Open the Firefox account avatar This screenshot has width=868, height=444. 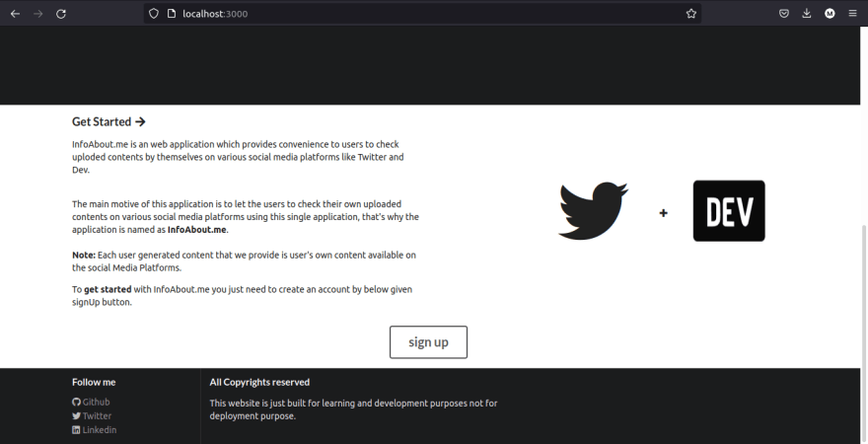point(830,13)
